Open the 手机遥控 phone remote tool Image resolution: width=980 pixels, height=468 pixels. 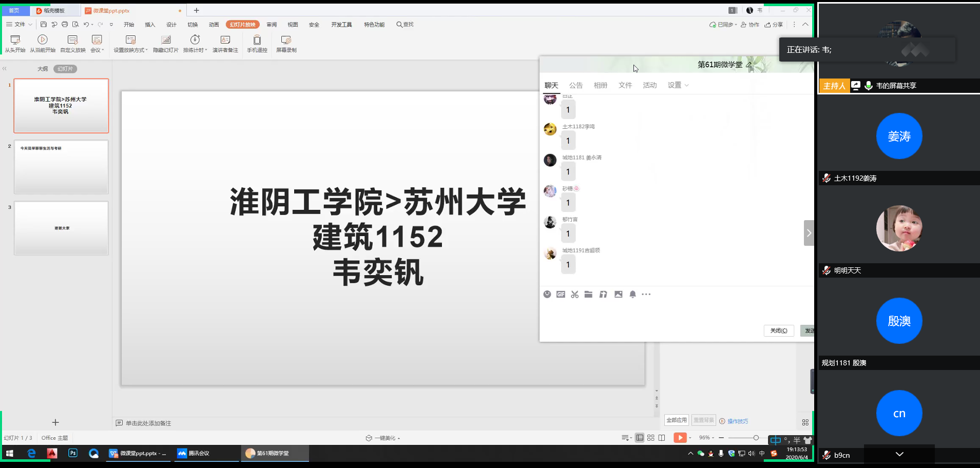[257, 44]
